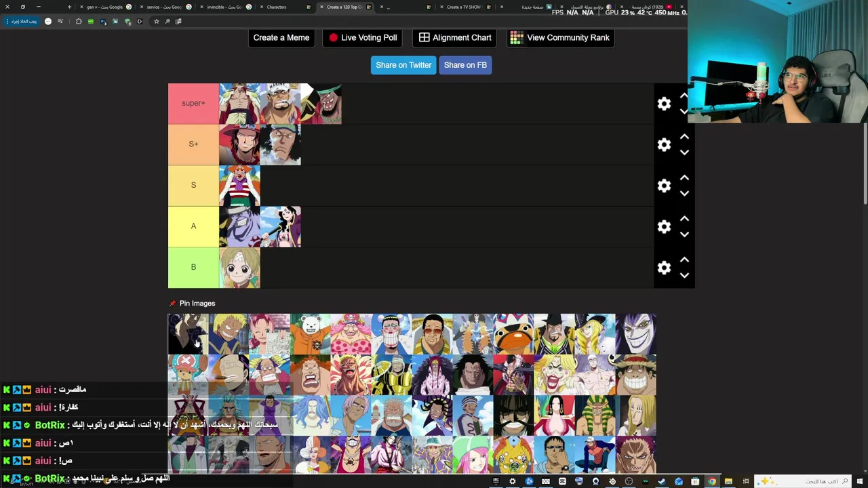The width and height of the screenshot is (868, 488).
Task: Pick Katakuri image from pool
Action: pos(635,454)
